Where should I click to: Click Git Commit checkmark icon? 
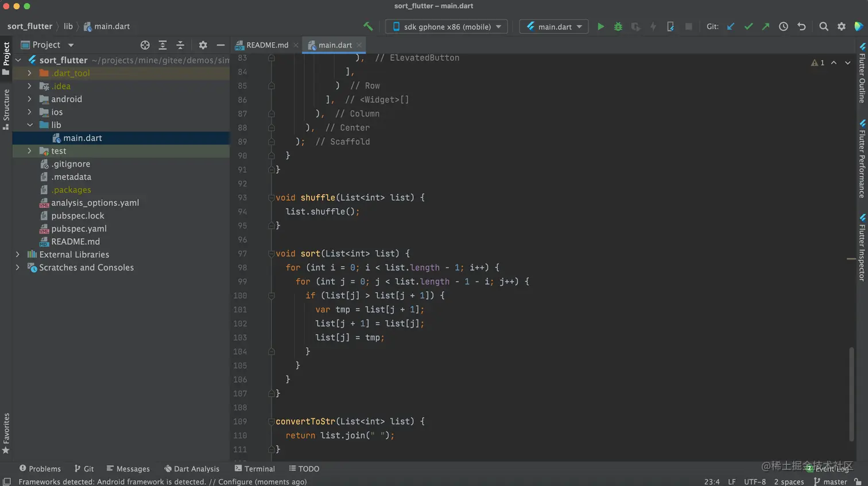[748, 26]
